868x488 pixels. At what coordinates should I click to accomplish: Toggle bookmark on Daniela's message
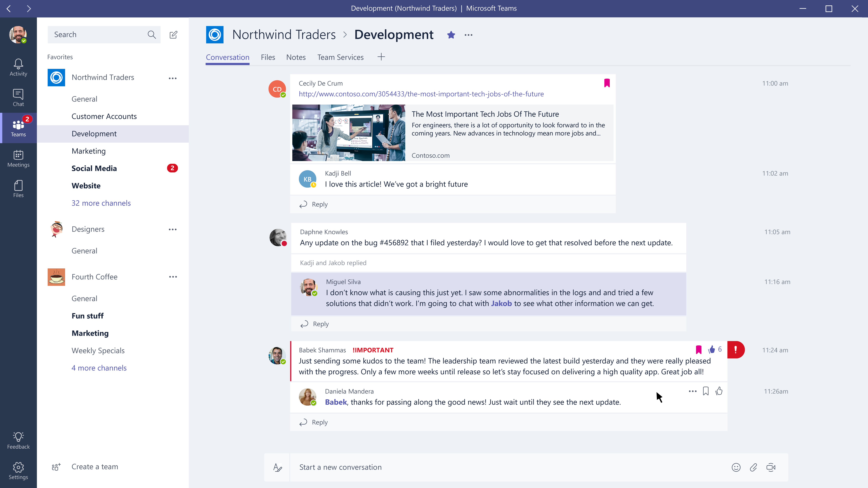coord(706,391)
